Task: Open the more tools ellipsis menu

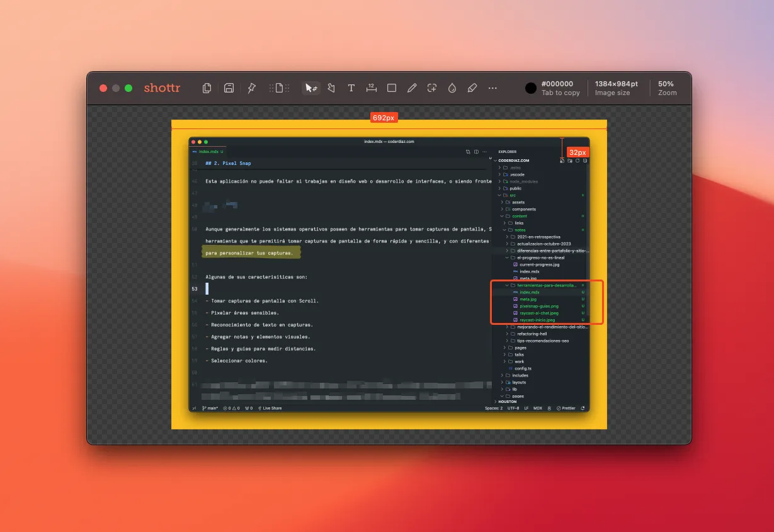Action: point(492,88)
